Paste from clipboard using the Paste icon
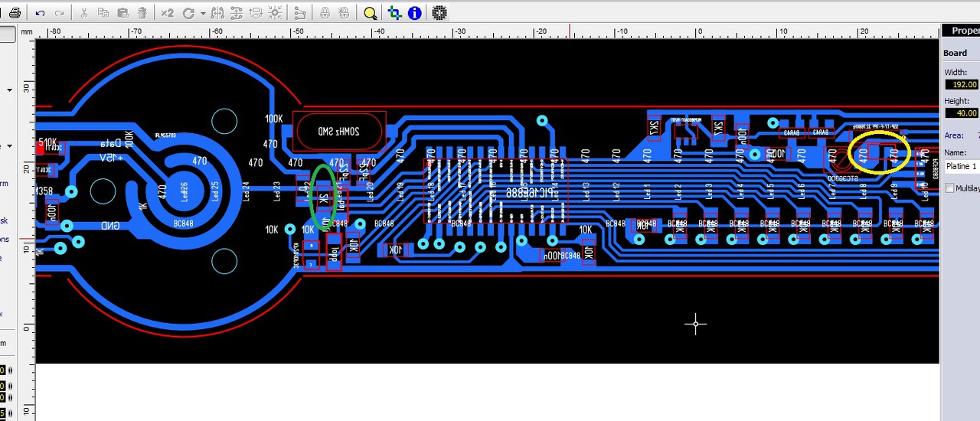 122,13
